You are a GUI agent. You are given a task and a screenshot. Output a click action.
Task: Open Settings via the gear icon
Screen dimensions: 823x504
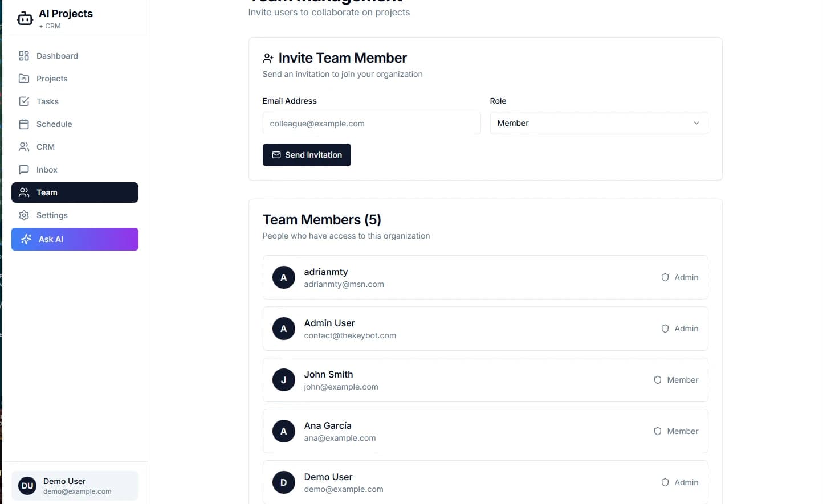pos(24,215)
